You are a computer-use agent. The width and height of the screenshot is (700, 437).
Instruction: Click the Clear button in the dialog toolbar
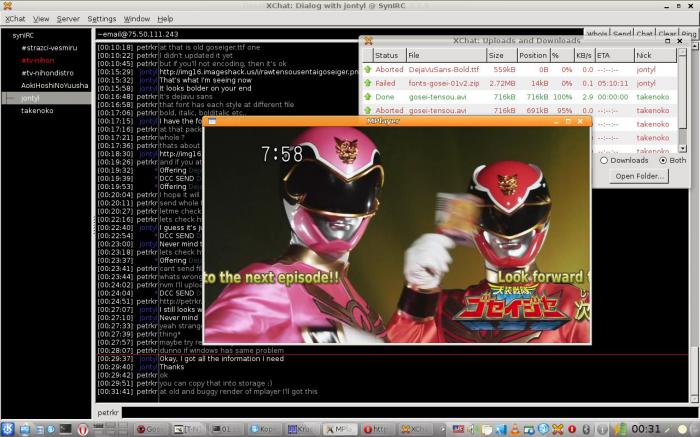click(x=667, y=34)
